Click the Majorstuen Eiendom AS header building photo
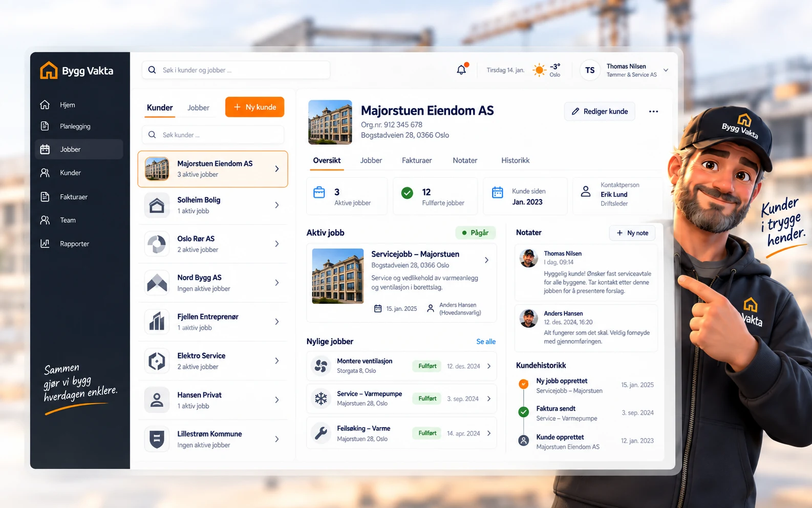 tap(330, 122)
